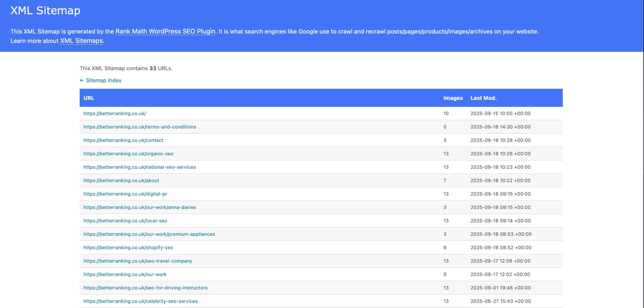The height and width of the screenshot is (308, 644).
Task: Open the digital-pr page URL
Action: pyautogui.click(x=125, y=194)
